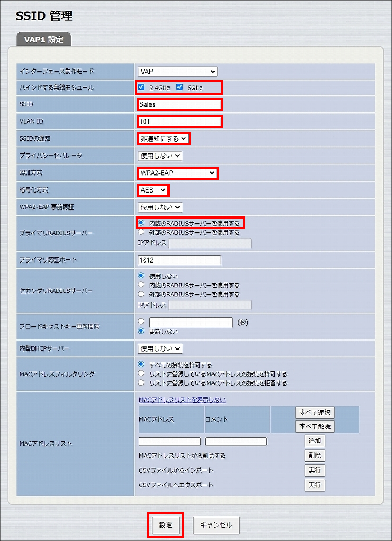
Task: Click the すべて選択 button
Action: click(x=315, y=413)
